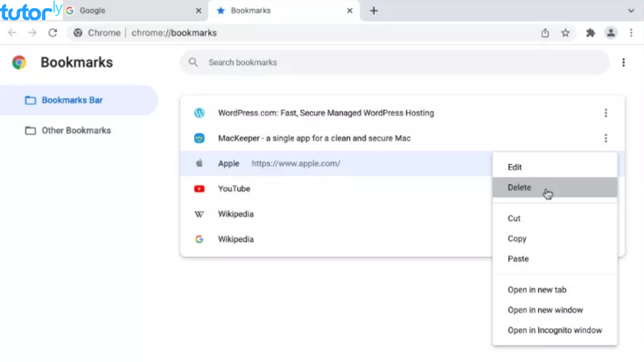Image resolution: width=644 pixels, height=362 pixels.
Task: Open the three-dot menu for WordPress.com bookmark
Action: (606, 113)
